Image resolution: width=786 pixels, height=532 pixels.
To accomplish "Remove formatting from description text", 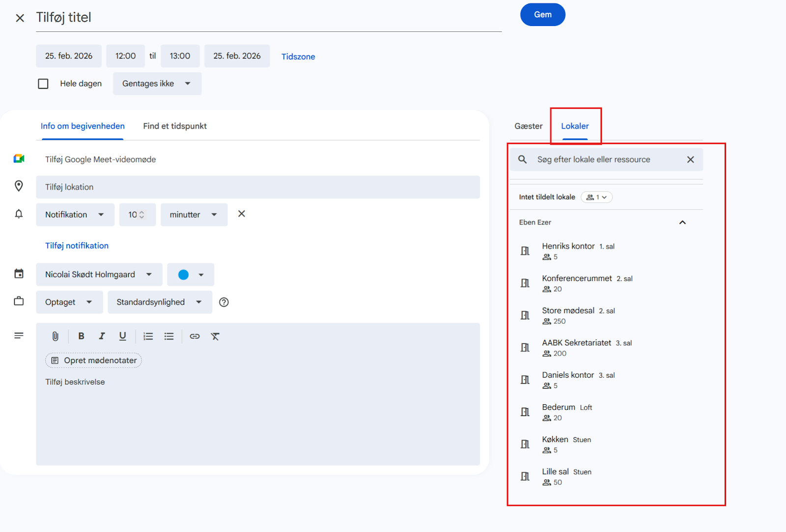I will (215, 336).
